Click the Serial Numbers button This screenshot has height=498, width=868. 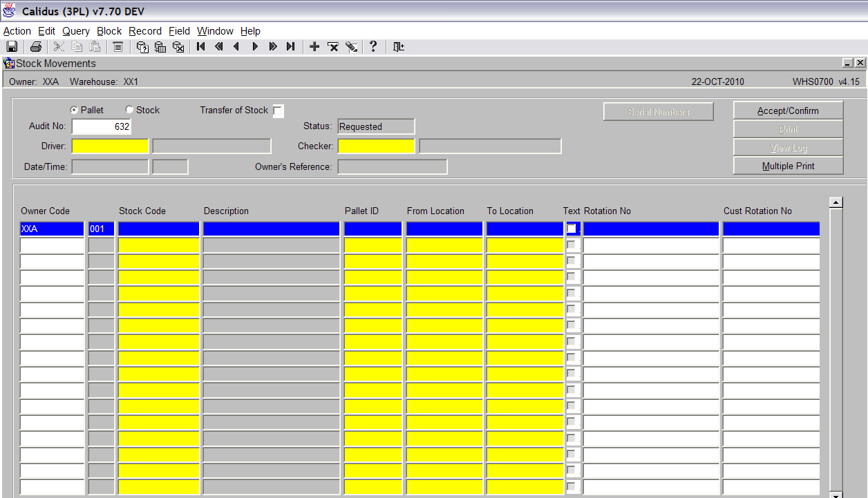point(659,111)
